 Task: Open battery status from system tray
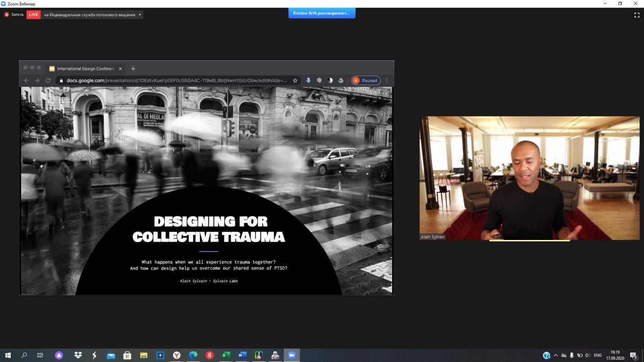coord(580,355)
